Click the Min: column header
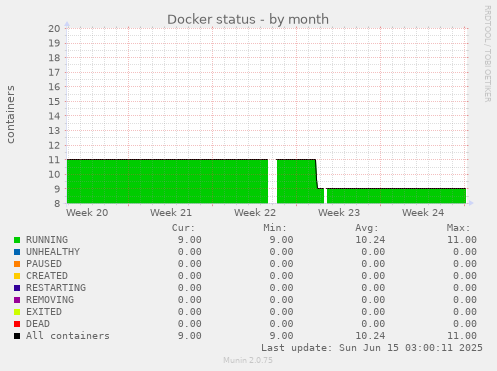The image size is (497, 371). (x=275, y=228)
